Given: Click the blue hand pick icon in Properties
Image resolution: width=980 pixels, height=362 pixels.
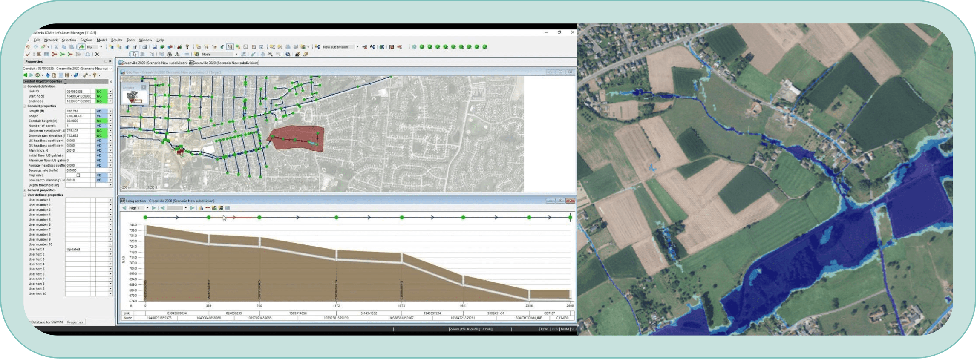Looking at the screenshot, I should (48, 75).
